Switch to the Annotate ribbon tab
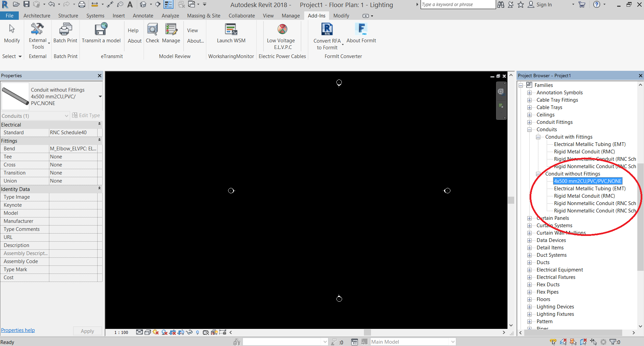The image size is (644, 346). [x=143, y=15]
